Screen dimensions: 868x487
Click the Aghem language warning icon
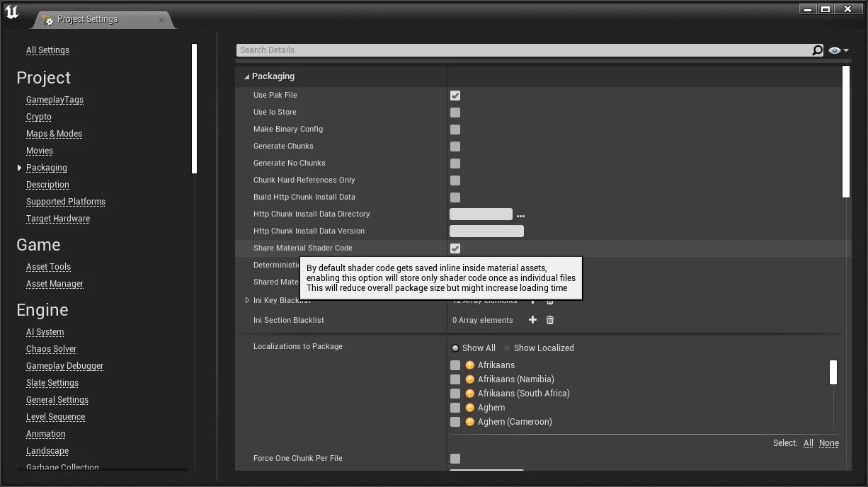click(x=470, y=408)
